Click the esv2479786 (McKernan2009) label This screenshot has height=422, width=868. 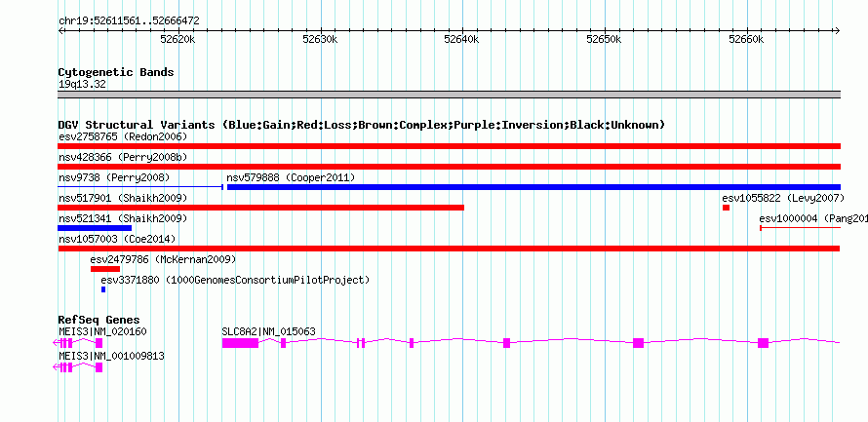(163, 259)
